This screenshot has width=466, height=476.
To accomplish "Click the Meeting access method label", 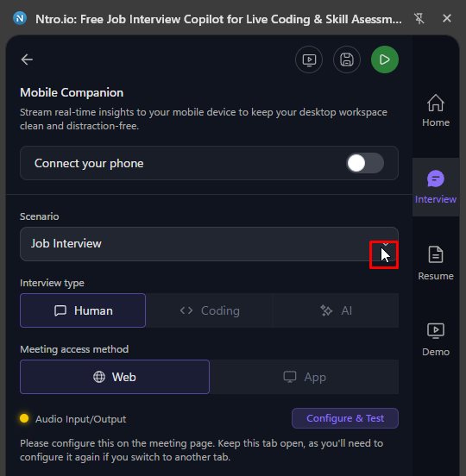I will (x=74, y=349).
